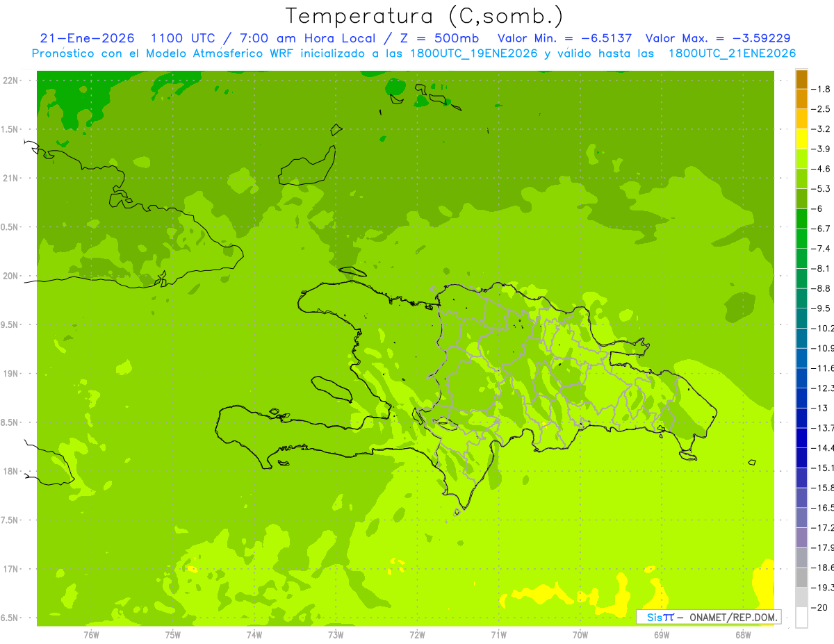Viewport: 834px width, 644px height.
Task: Click the "69W" longitude label
Action: [662, 635]
